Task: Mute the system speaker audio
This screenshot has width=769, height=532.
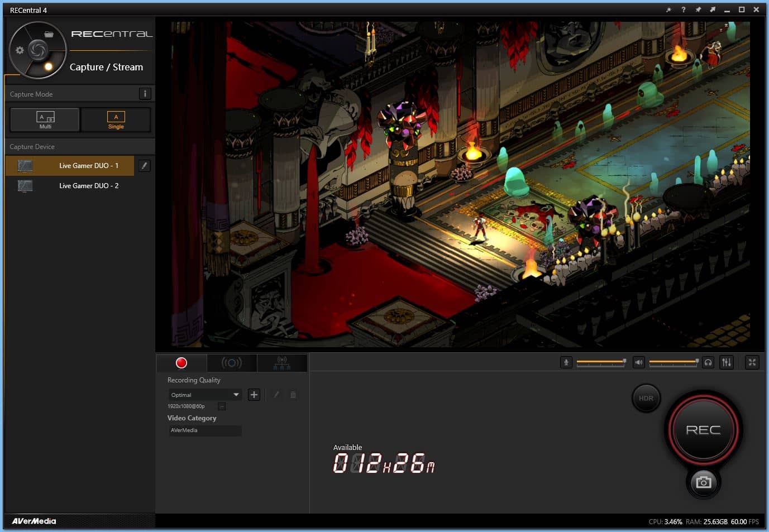Action: (x=639, y=362)
